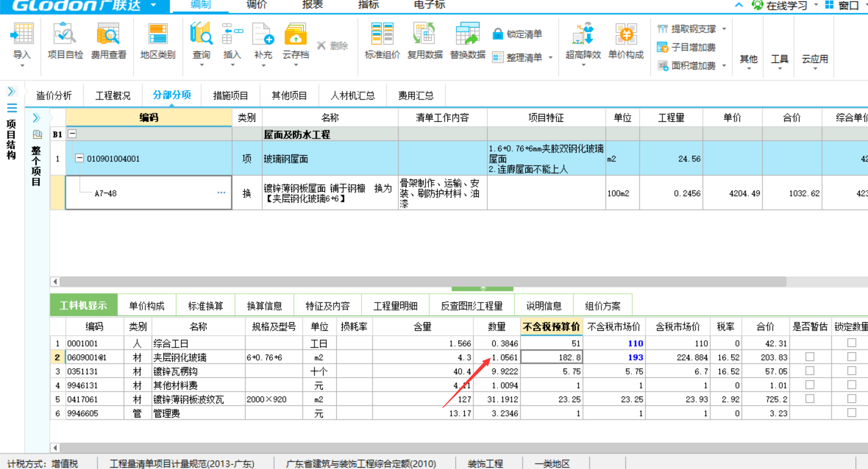Open the 标准换算 tab
This screenshot has height=469, width=868.
coord(205,306)
